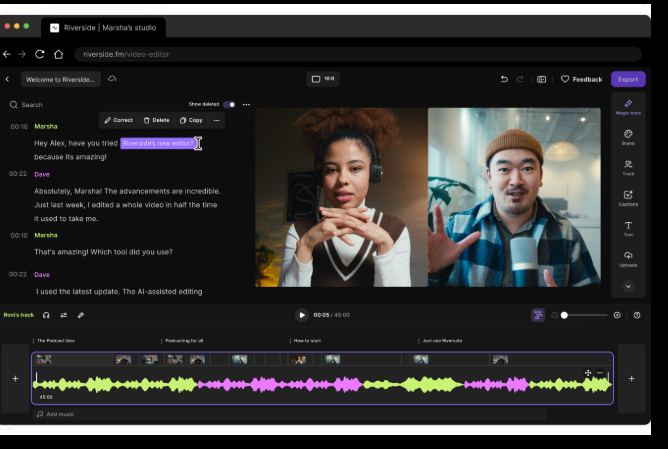Expand more tools with sidebar chevron
This screenshot has width=668, height=449.
click(x=628, y=286)
